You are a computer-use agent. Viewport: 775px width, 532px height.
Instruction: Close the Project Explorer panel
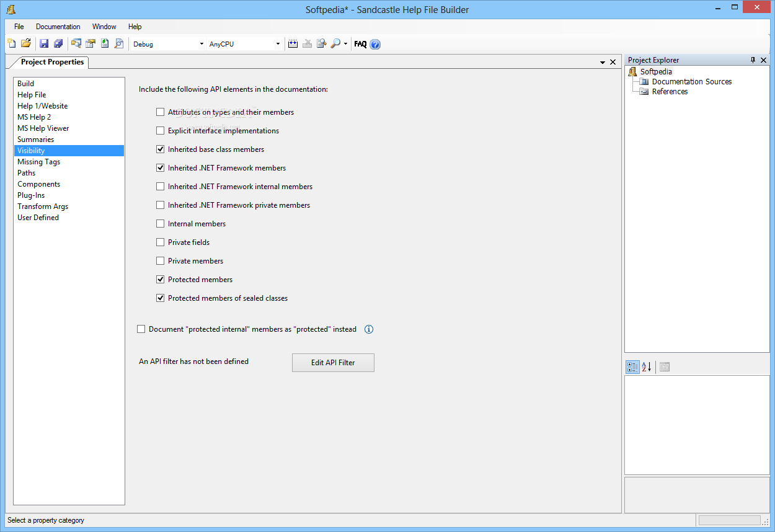coord(764,60)
